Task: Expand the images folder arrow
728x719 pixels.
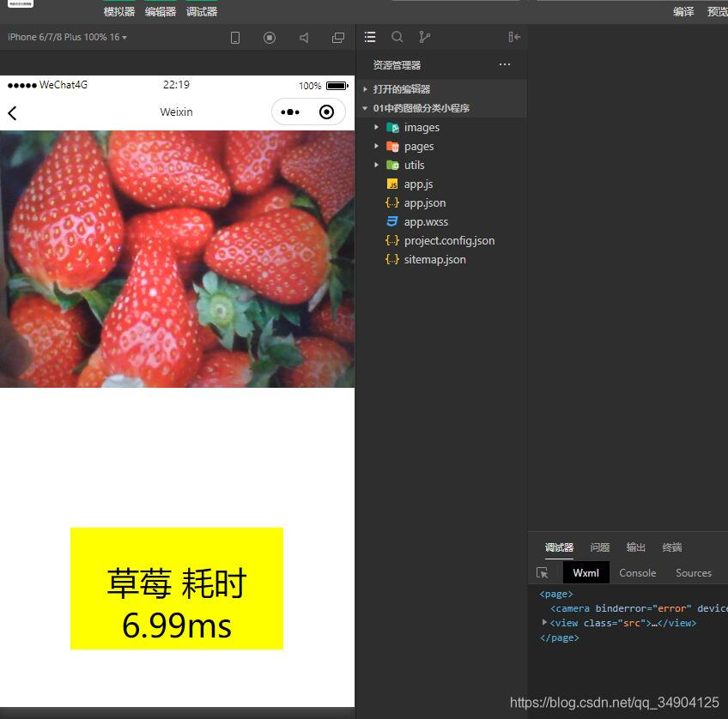Action: [x=377, y=127]
